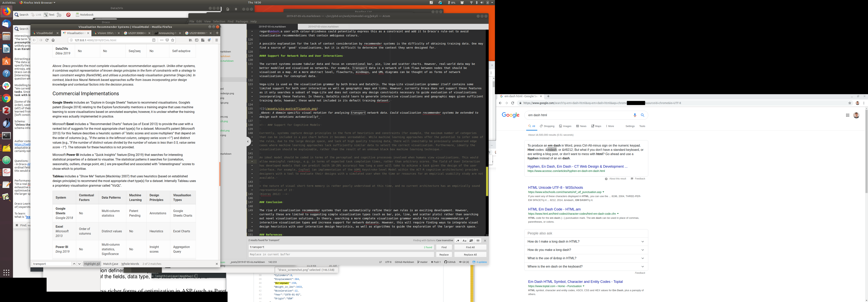Click Google voice search microphone icon
Viewport: 868px width, 302px height.
[635, 115]
